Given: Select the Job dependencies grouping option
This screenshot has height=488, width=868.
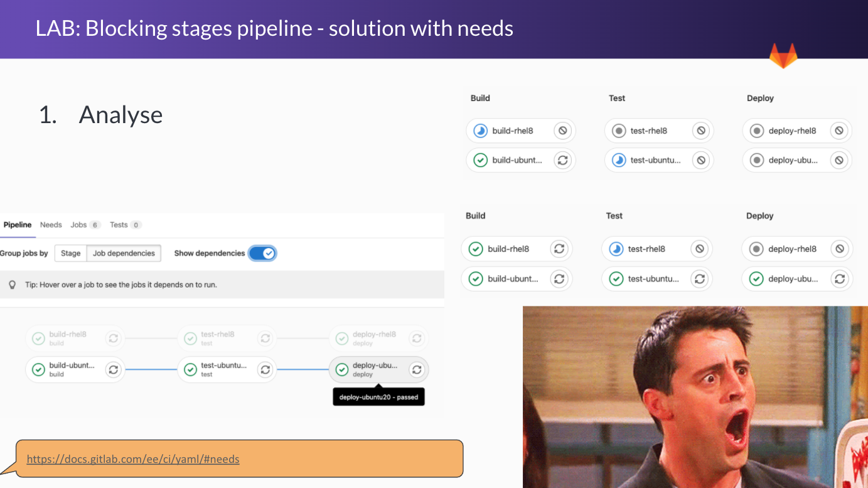Looking at the screenshot, I should point(124,253).
